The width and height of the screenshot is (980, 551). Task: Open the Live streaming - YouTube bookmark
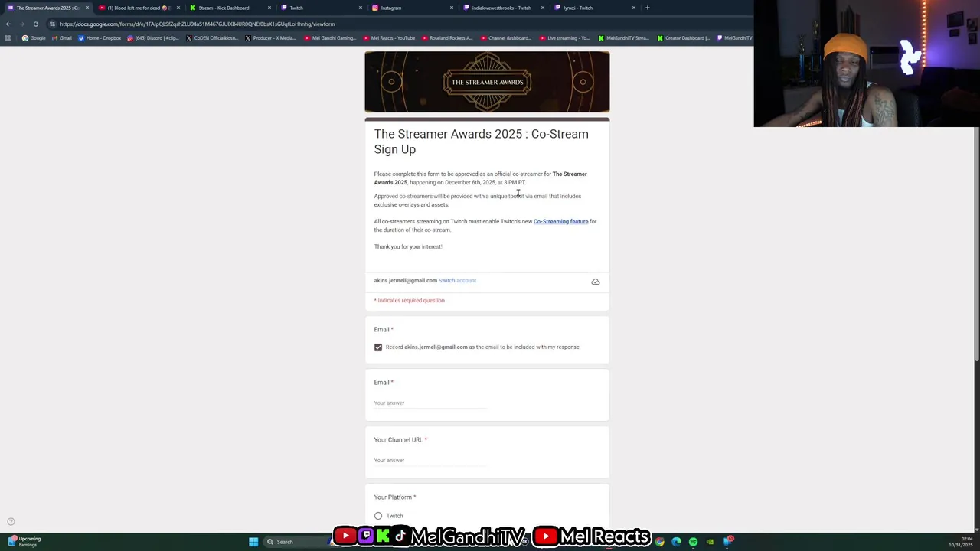(x=564, y=38)
